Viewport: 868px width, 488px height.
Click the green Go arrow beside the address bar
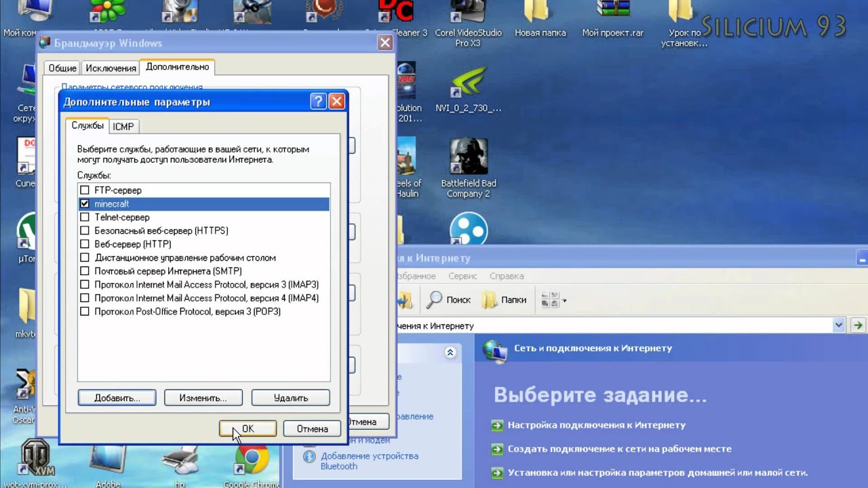tap(859, 325)
